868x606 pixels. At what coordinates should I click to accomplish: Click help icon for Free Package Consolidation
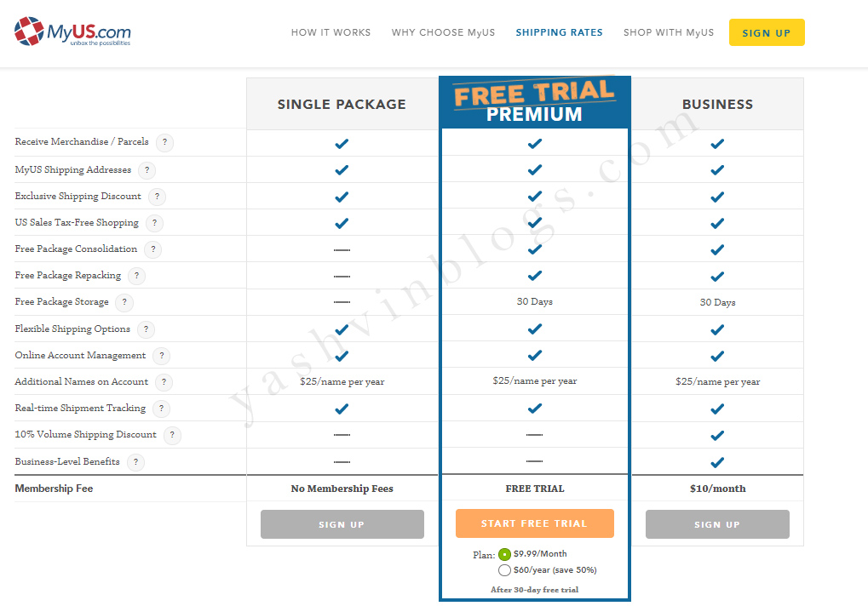click(152, 249)
